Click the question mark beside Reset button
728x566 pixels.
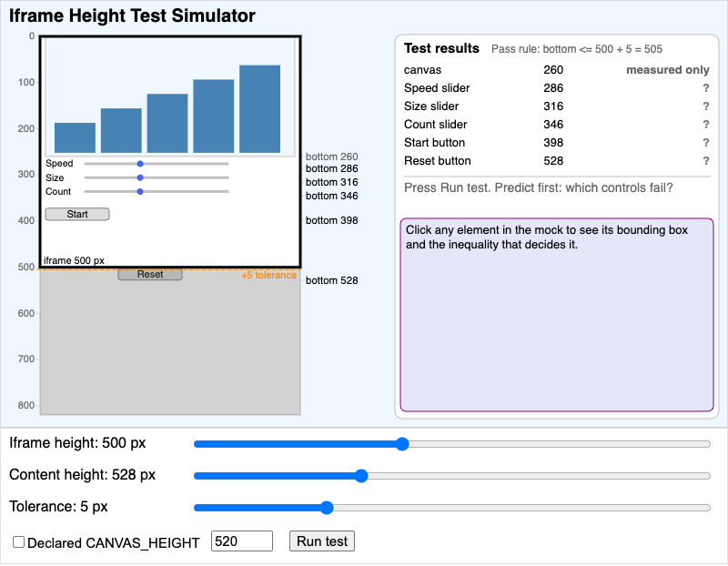tap(706, 161)
